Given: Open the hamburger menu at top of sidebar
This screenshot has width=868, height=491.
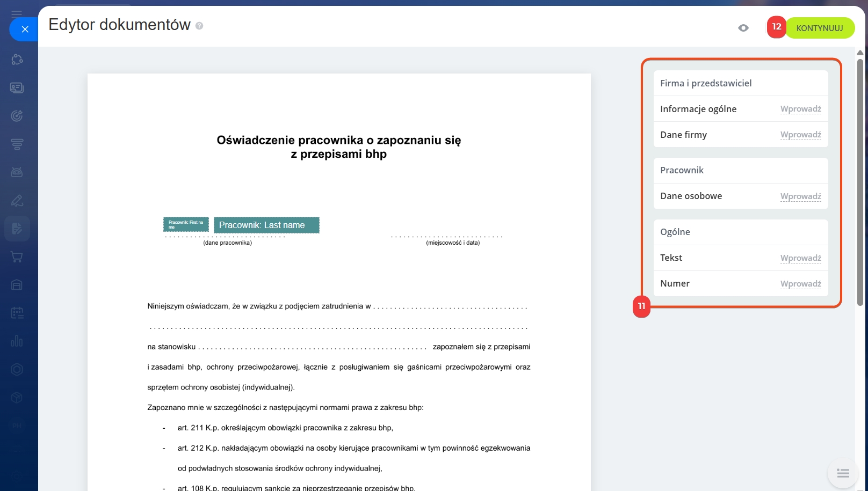Looking at the screenshot, I should point(17,14).
